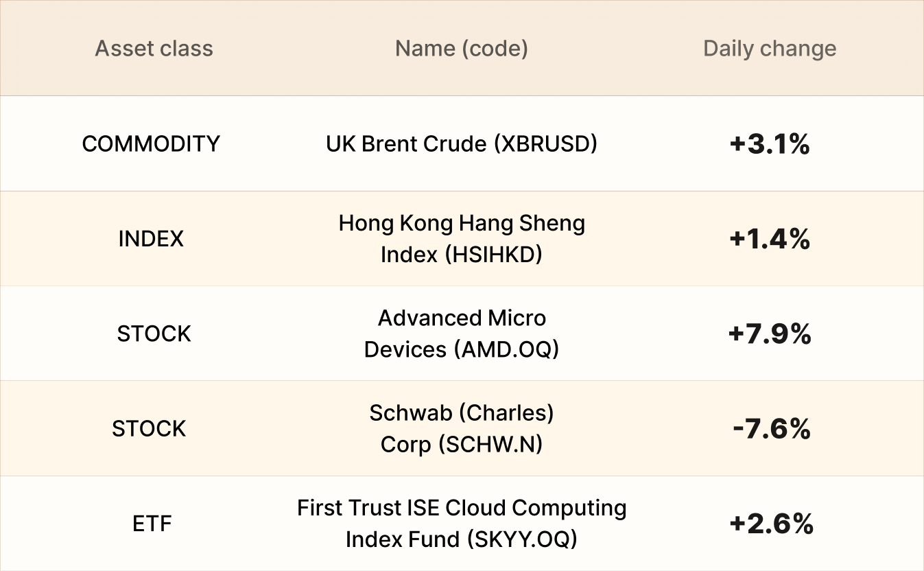Screen dimensions: 924x571
Task: Open UK Brent Crude (XBRUSD) entry
Action: pos(461,144)
